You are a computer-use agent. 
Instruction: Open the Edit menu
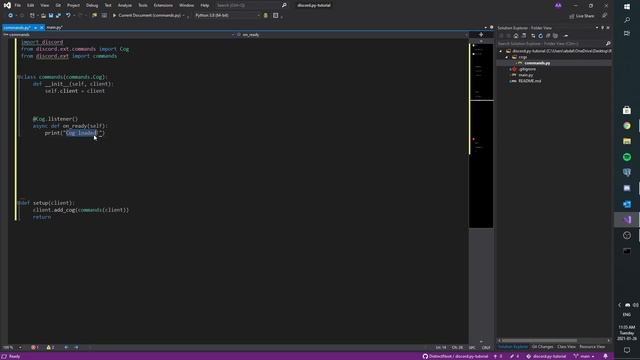tap(31, 5)
